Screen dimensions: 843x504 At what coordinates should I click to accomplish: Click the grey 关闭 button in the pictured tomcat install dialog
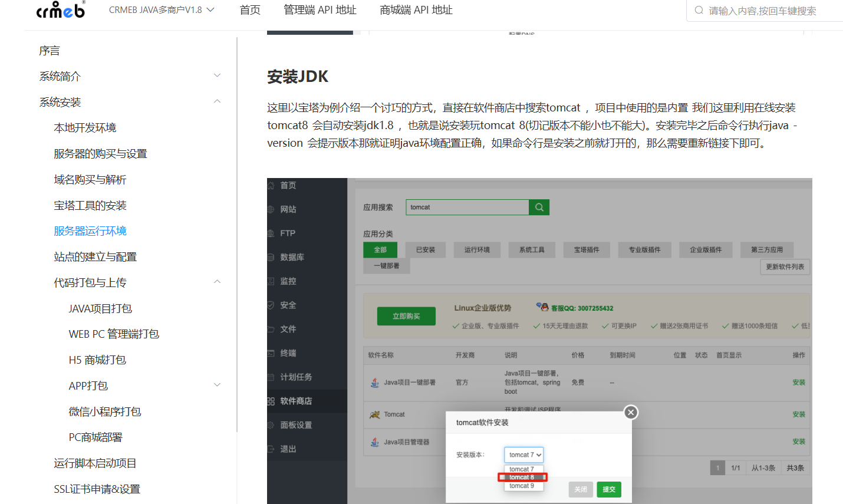tap(581, 489)
